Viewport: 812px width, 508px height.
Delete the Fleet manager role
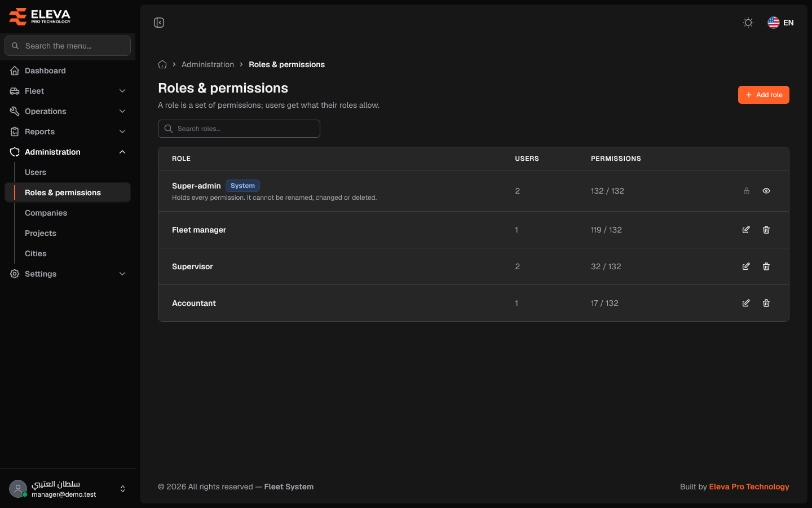(x=766, y=230)
